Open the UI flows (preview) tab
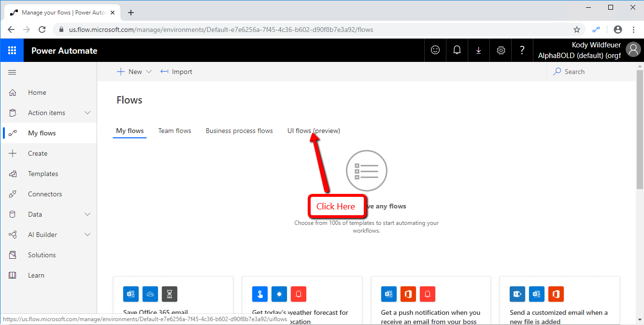644x325 pixels. point(314,131)
